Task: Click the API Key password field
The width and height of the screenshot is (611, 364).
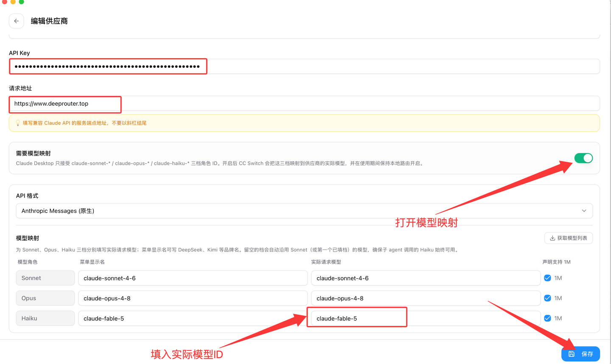Action: (304, 67)
